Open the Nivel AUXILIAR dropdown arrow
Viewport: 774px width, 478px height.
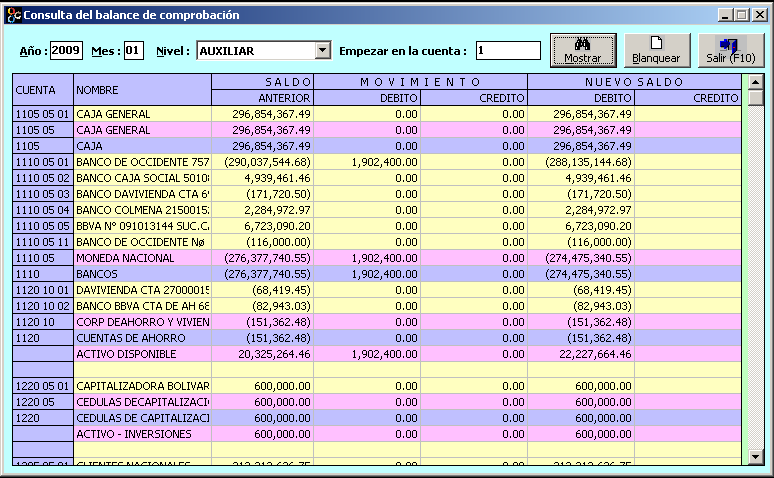coord(323,50)
